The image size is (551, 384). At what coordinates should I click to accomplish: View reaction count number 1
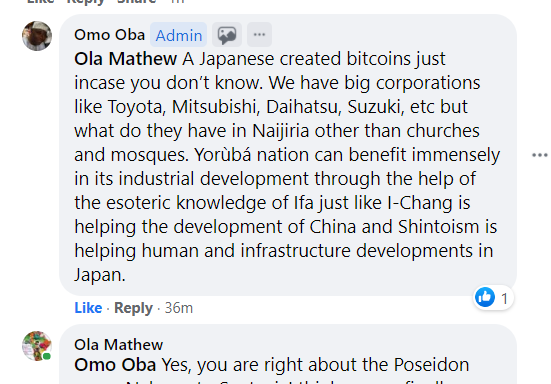505,299
